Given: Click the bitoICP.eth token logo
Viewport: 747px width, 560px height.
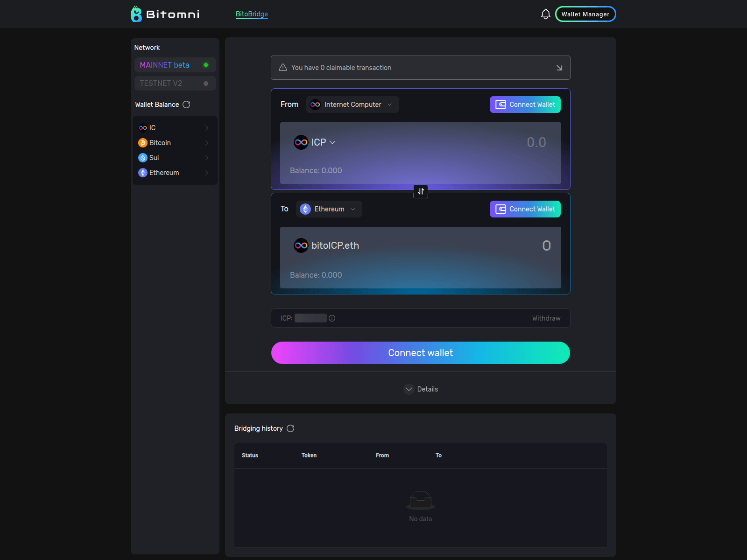Looking at the screenshot, I should tap(301, 245).
